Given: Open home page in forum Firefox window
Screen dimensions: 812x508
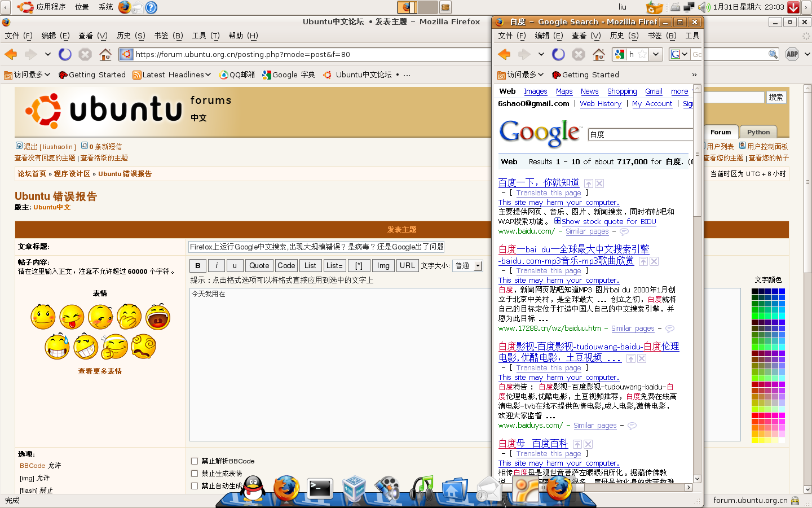Looking at the screenshot, I should point(105,54).
